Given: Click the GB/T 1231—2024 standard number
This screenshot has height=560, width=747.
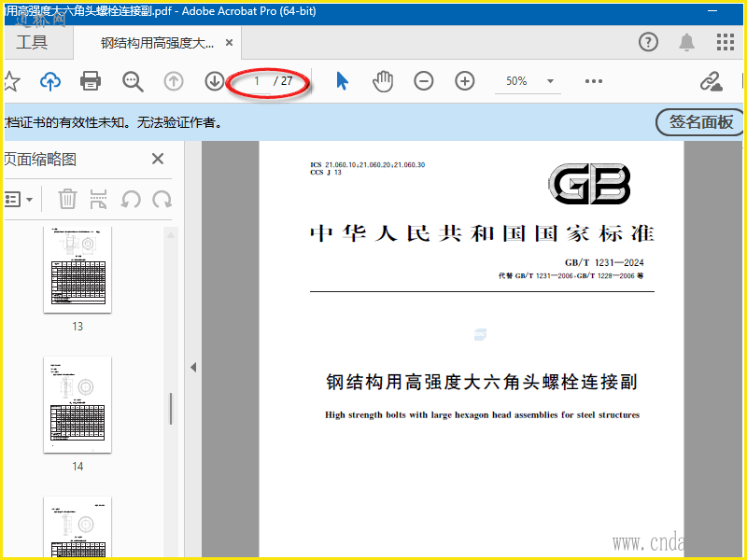Looking at the screenshot, I should pyautogui.click(x=604, y=262).
